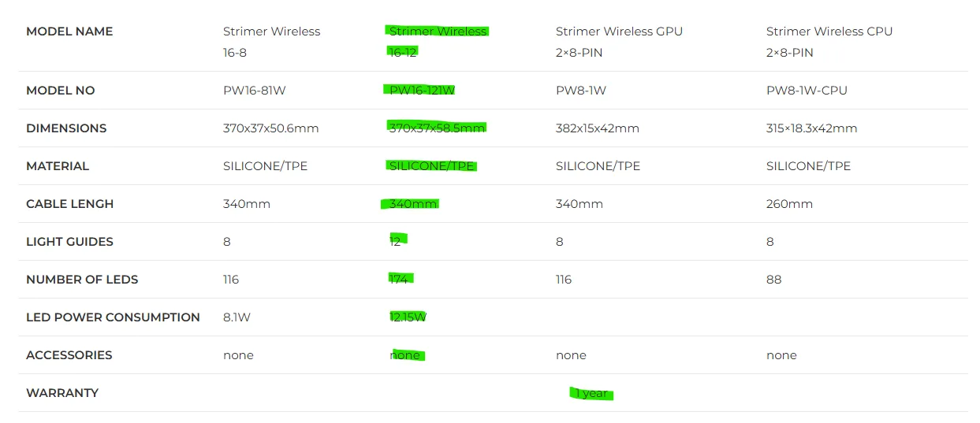Click the highlighted 12 light guides value
Image resolution: width=980 pixels, height=423 pixels.
(x=396, y=242)
